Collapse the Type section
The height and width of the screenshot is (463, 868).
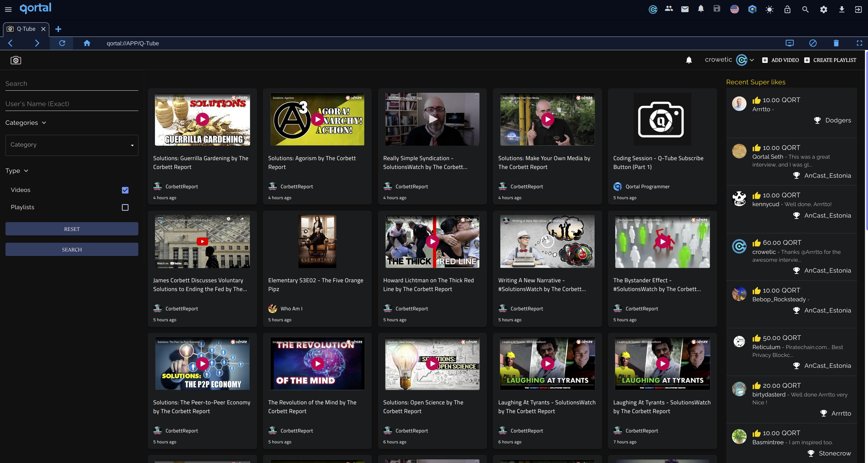17,170
